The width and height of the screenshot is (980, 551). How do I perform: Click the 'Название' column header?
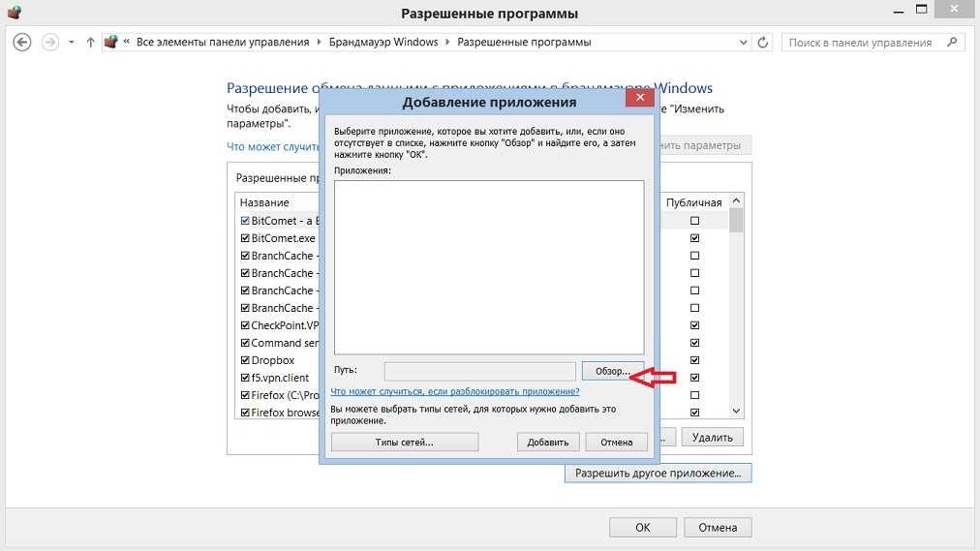pos(264,202)
